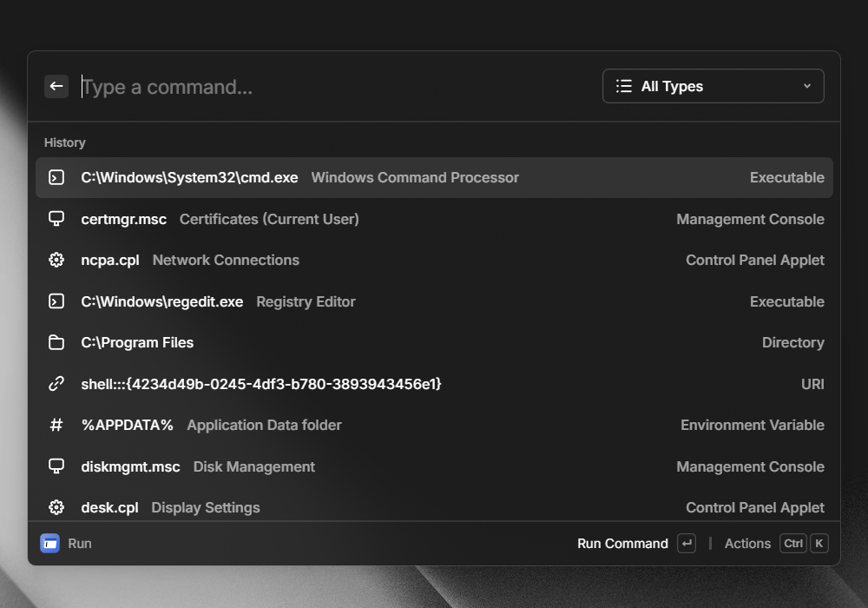Select the desk.cpl history entry
The height and width of the screenshot is (608, 868).
(434, 505)
